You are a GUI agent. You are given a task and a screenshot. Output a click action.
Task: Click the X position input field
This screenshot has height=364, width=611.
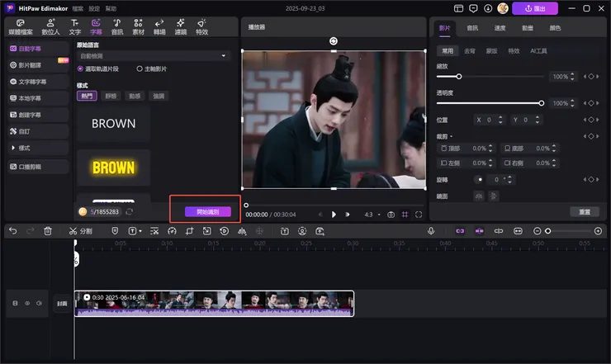pyautogui.click(x=489, y=120)
